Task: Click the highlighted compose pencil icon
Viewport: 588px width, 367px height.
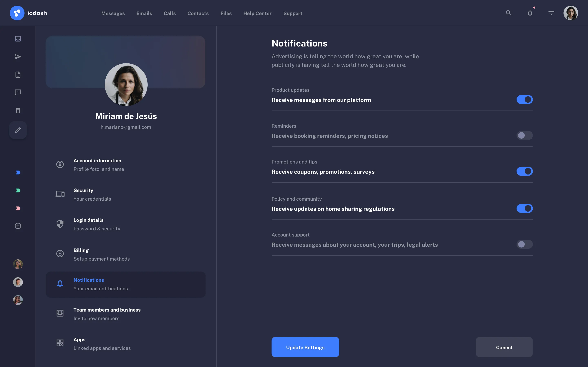Action: (x=18, y=130)
